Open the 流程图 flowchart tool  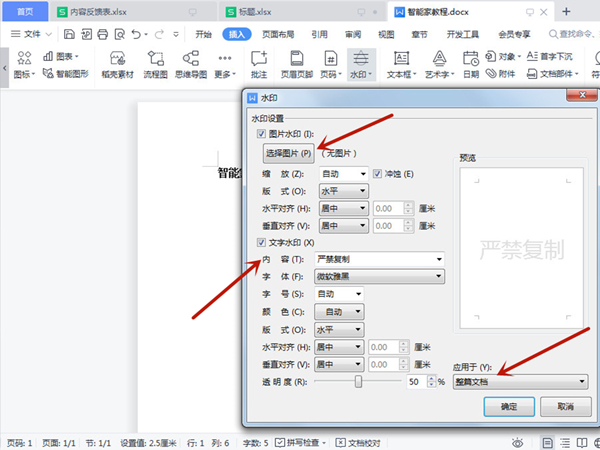pos(156,62)
